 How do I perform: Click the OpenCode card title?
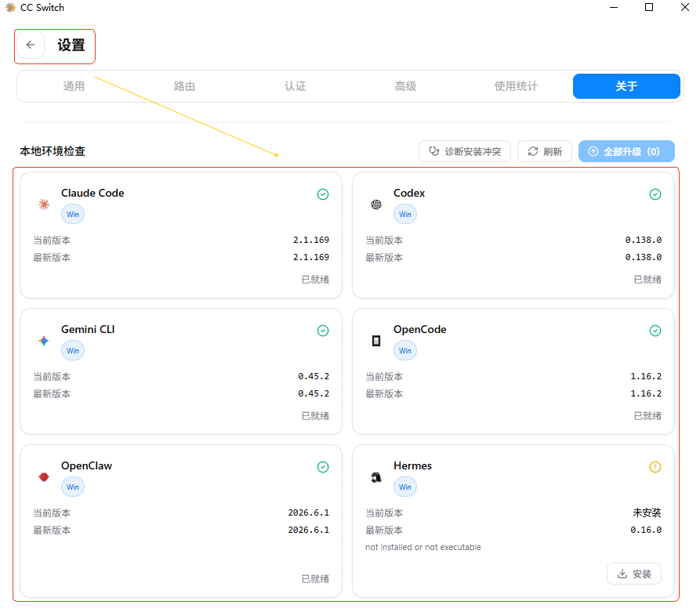click(419, 329)
